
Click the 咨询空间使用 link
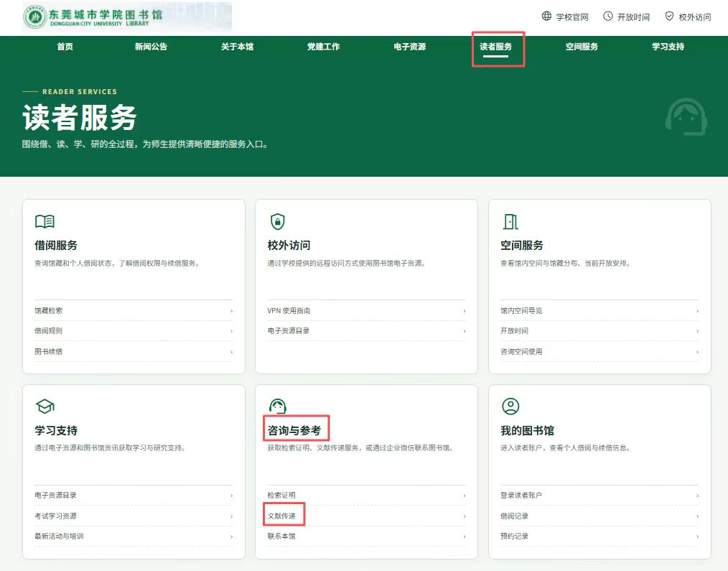tap(521, 351)
